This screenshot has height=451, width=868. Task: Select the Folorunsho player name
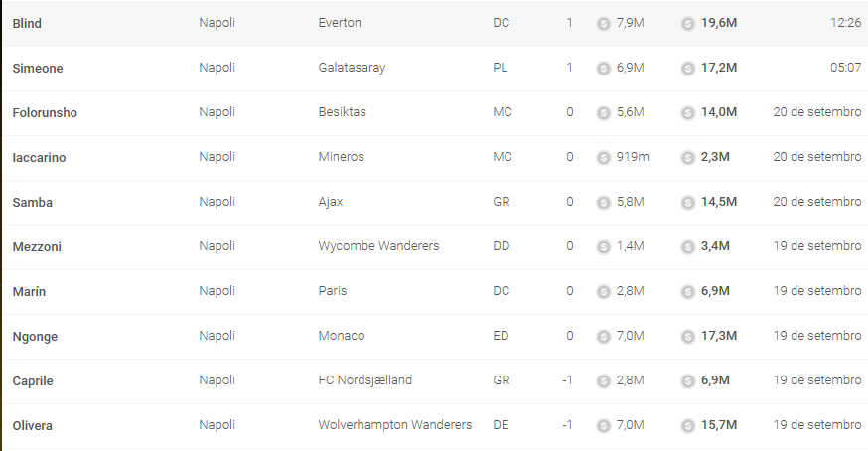45,113
